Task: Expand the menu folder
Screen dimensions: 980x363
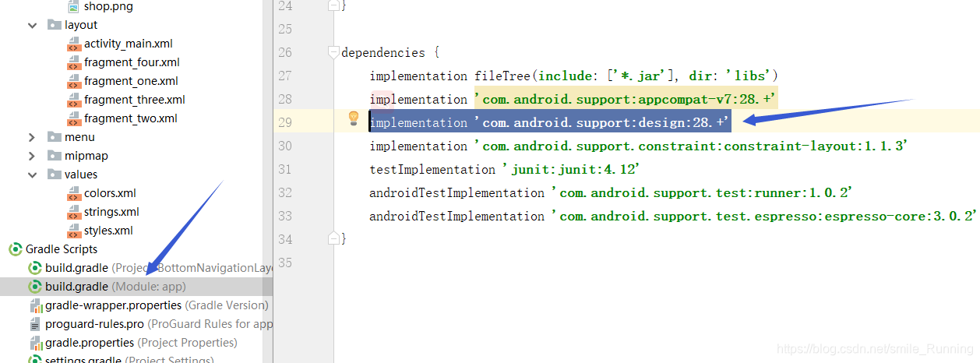Action: (32, 137)
